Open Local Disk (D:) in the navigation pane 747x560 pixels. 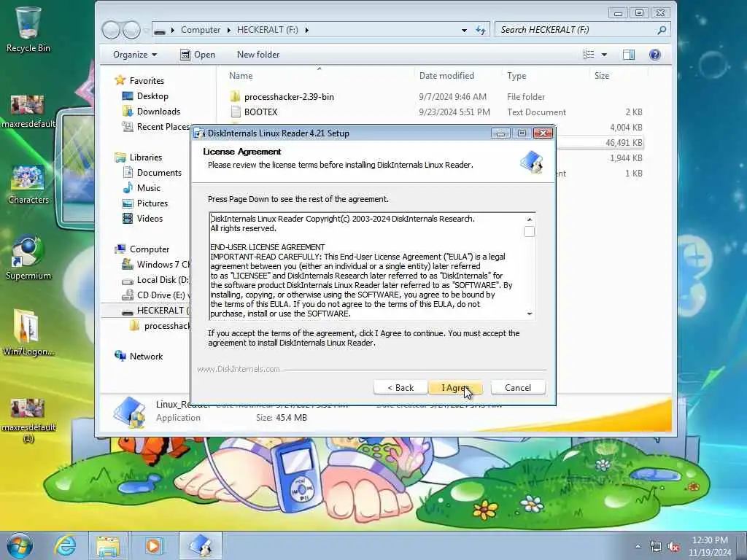click(x=156, y=280)
